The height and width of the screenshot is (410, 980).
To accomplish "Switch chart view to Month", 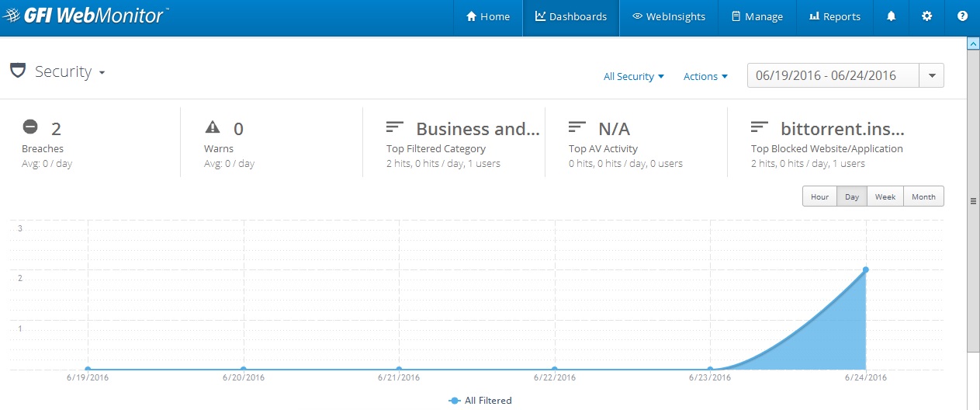I will point(923,196).
